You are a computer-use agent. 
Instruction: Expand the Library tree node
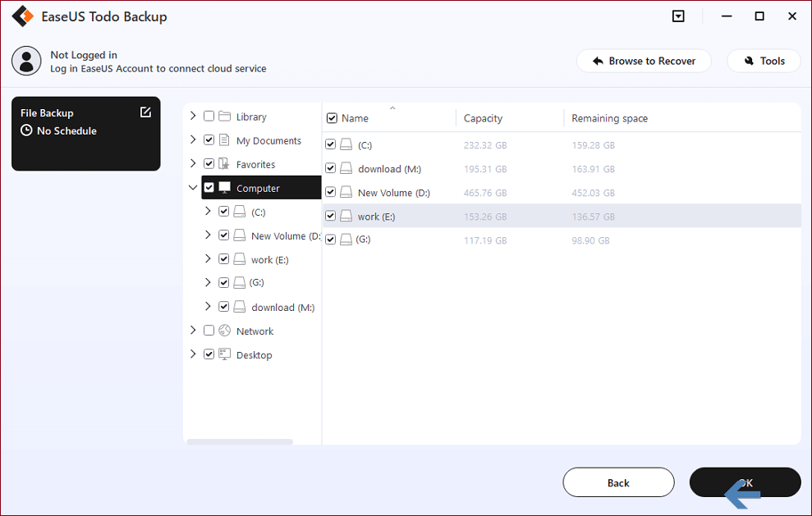[x=193, y=116]
